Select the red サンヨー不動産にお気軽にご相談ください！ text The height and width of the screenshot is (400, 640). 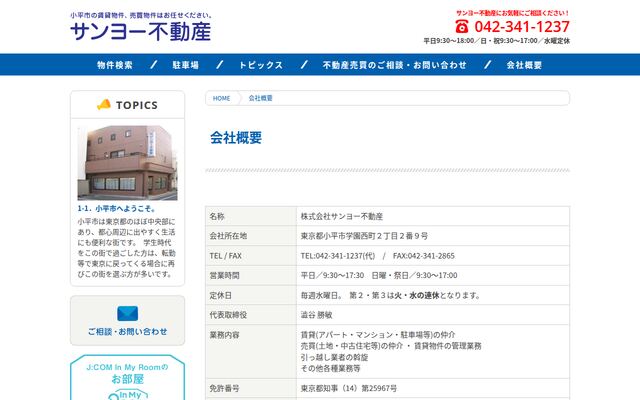513,13
